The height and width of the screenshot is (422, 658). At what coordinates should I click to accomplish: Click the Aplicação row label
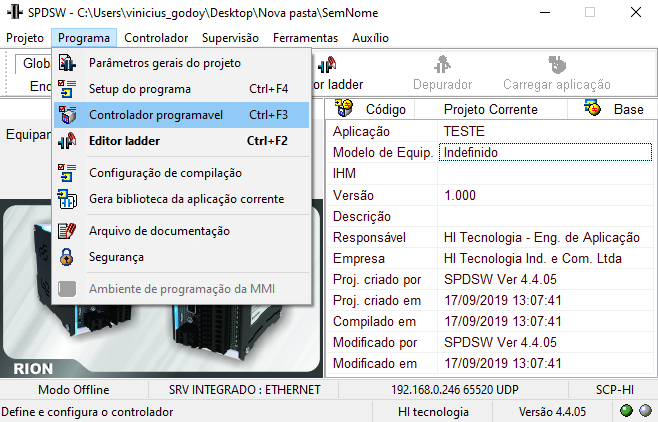pos(361,131)
